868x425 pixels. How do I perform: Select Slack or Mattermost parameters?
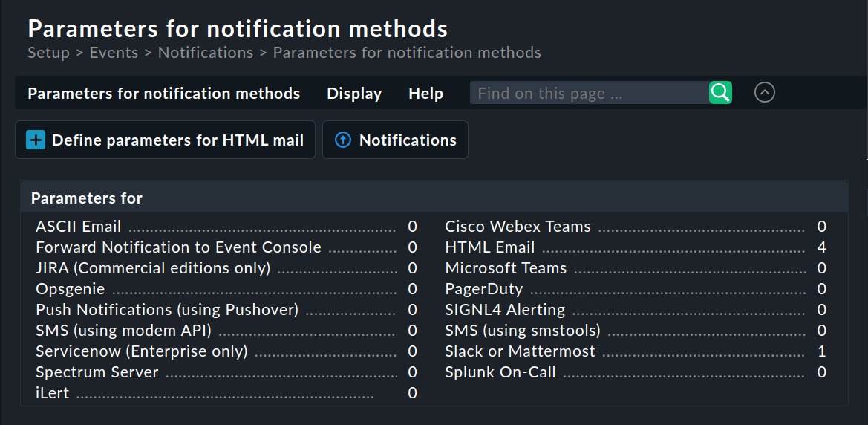point(521,351)
